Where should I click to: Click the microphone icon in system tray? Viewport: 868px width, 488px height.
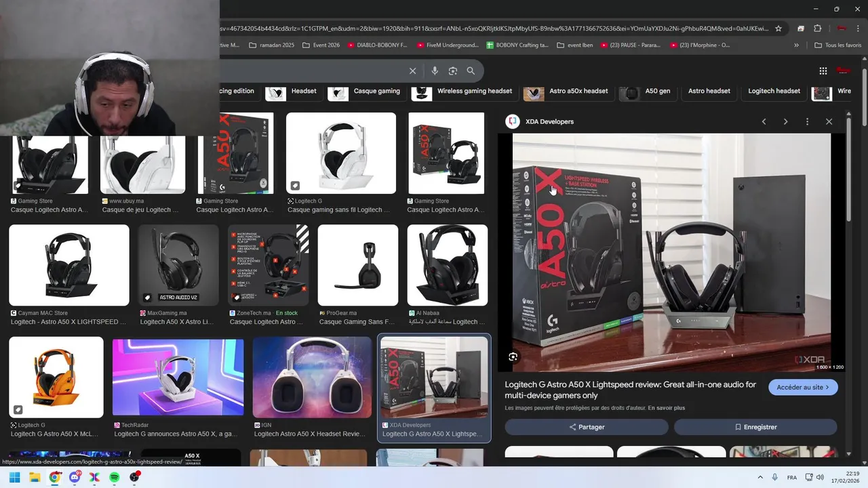[x=774, y=477]
